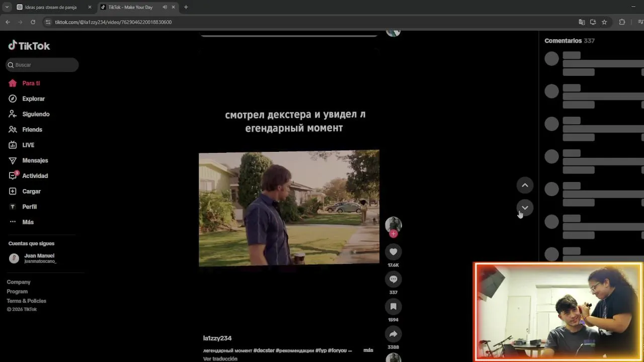The image size is (644, 362).
Task: Expand the Más options menu
Action: click(x=21, y=222)
